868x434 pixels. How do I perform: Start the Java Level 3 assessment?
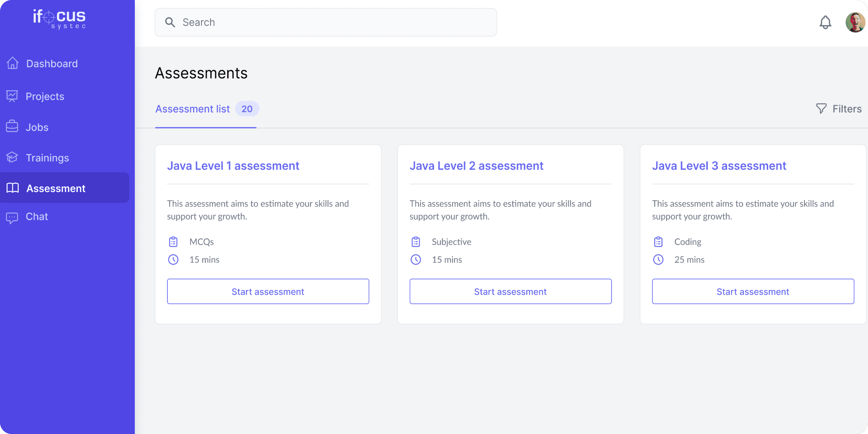click(x=753, y=292)
